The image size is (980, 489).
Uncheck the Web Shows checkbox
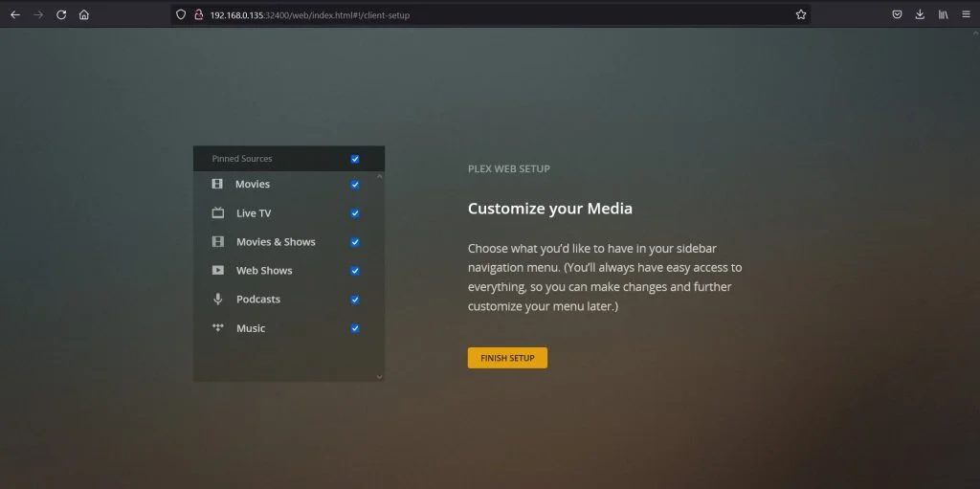pos(355,271)
